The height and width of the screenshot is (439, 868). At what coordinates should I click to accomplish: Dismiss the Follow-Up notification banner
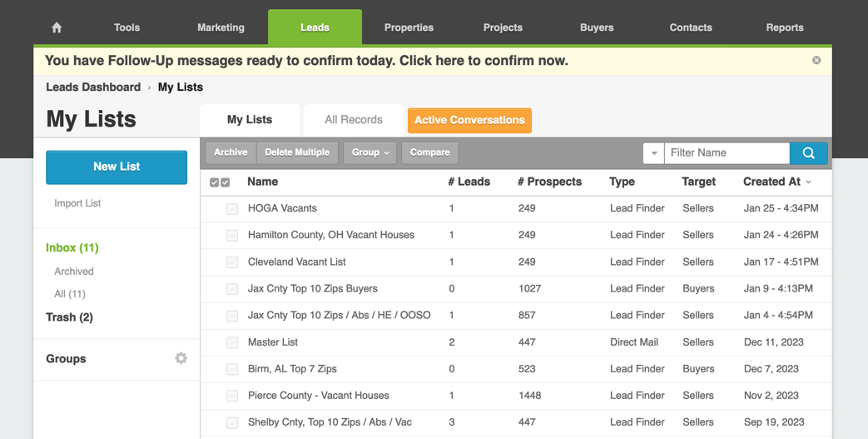coord(816,60)
